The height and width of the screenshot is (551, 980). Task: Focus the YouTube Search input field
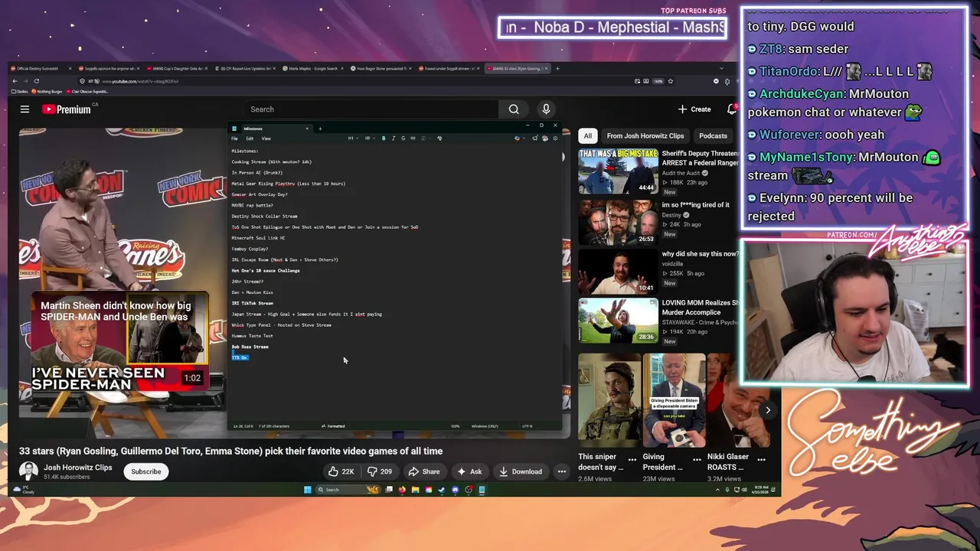pyautogui.click(x=371, y=109)
